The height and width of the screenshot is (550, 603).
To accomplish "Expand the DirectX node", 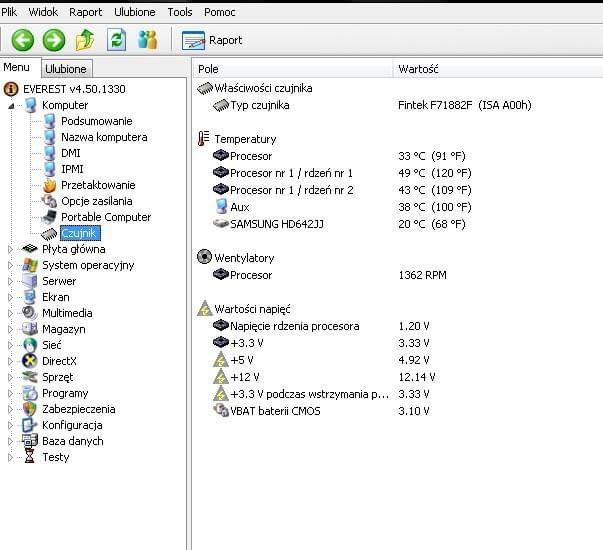I will 10,361.
